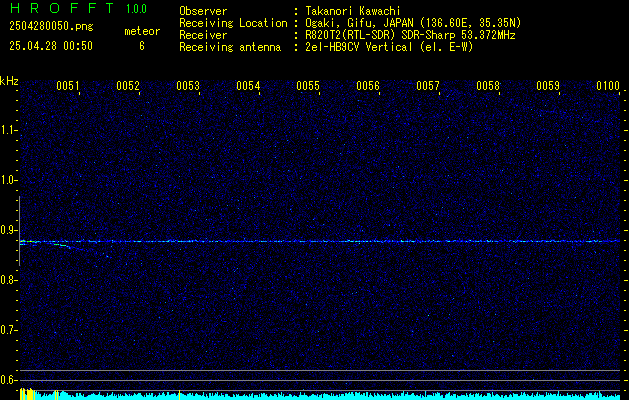Click the Receiver field label
The height and width of the screenshot is (400, 629).
click(203, 35)
